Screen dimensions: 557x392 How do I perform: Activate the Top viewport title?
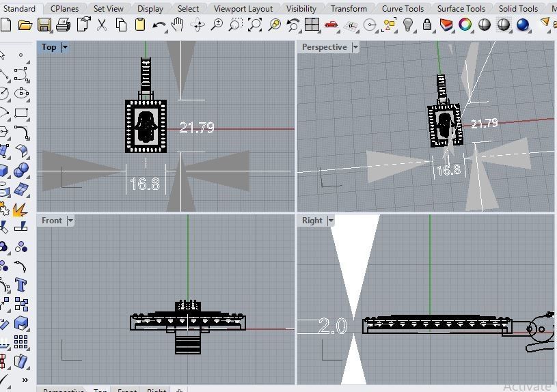(49, 47)
